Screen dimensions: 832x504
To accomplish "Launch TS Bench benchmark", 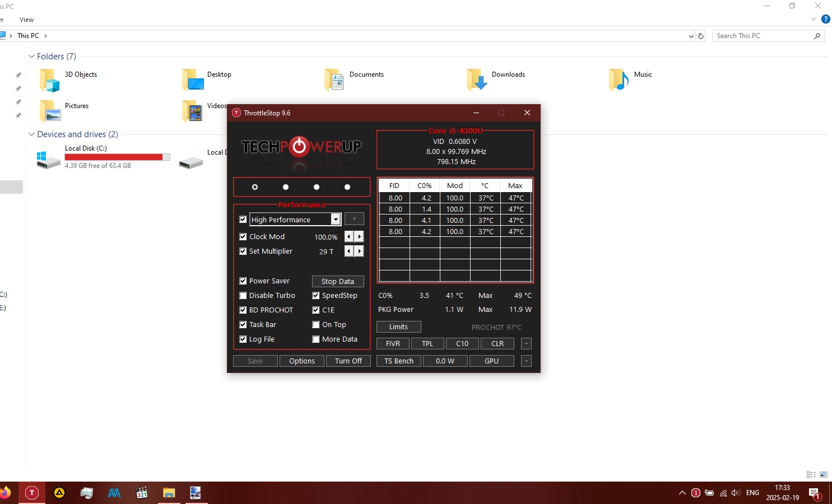I will 398,361.
